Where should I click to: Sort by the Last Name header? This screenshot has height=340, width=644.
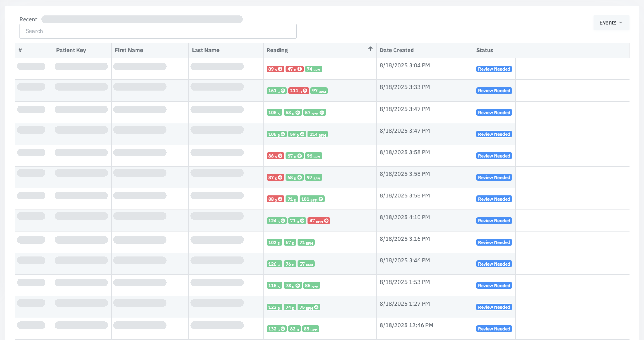pyautogui.click(x=206, y=50)
